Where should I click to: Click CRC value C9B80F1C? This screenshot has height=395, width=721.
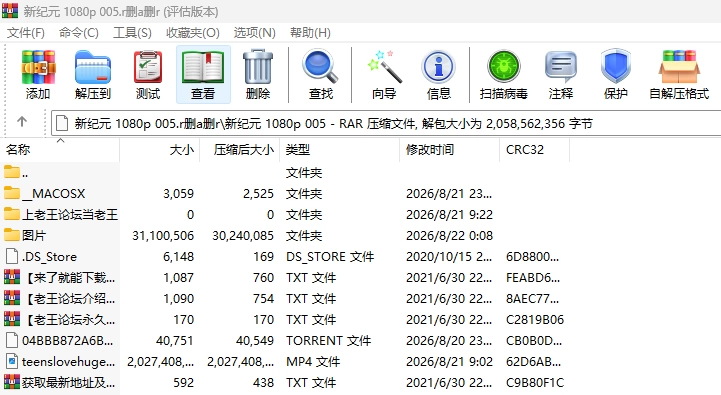coord(535,383)
